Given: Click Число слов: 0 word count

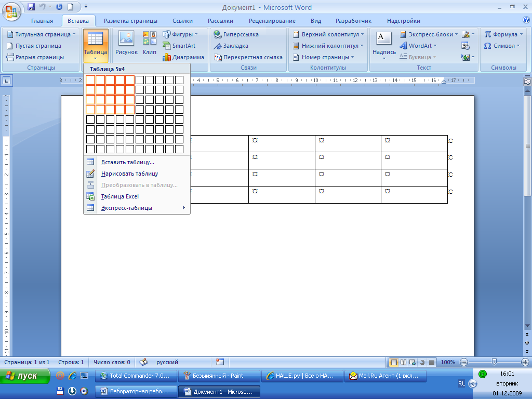Looking at the screenshot, I should click(x=112, y=362).
